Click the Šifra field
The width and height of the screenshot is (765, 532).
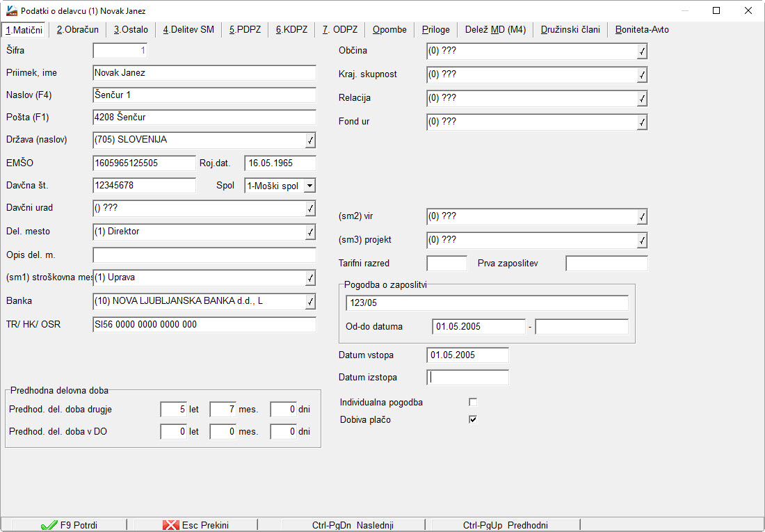coord(120,51)
